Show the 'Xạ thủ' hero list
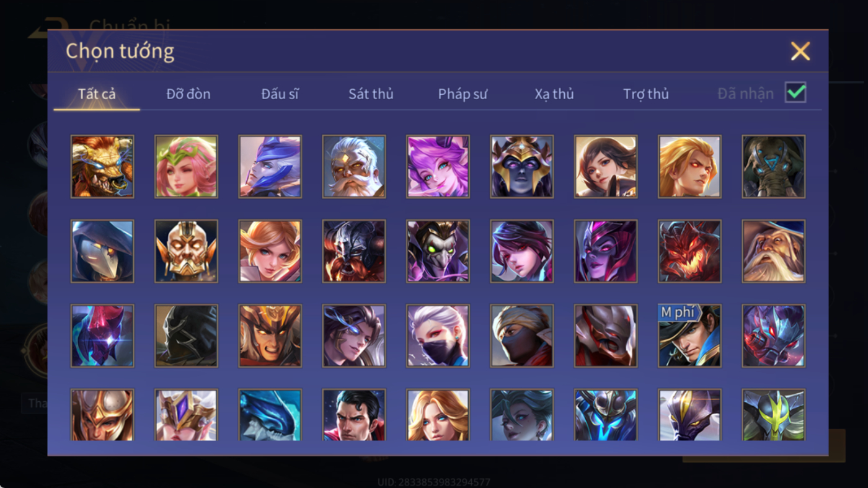 [x=554, y=94]
